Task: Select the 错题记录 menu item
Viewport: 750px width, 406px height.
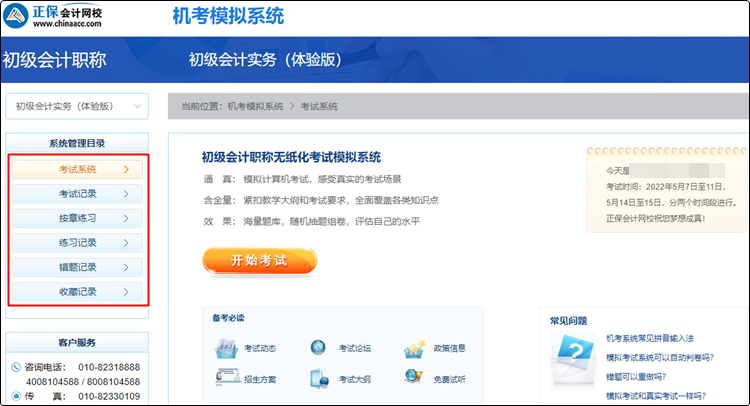Action: 77,267
